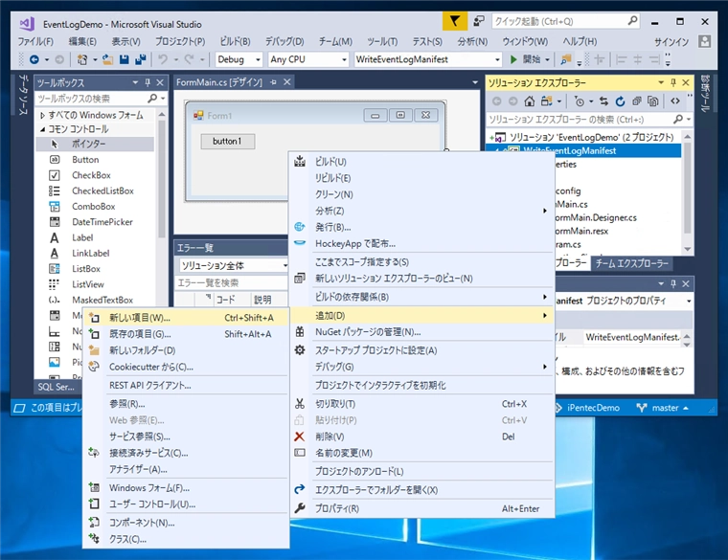This screenshot has width=728, height=560.
Task: Click the Home icon in Solution Explorer
Action: 530,101
